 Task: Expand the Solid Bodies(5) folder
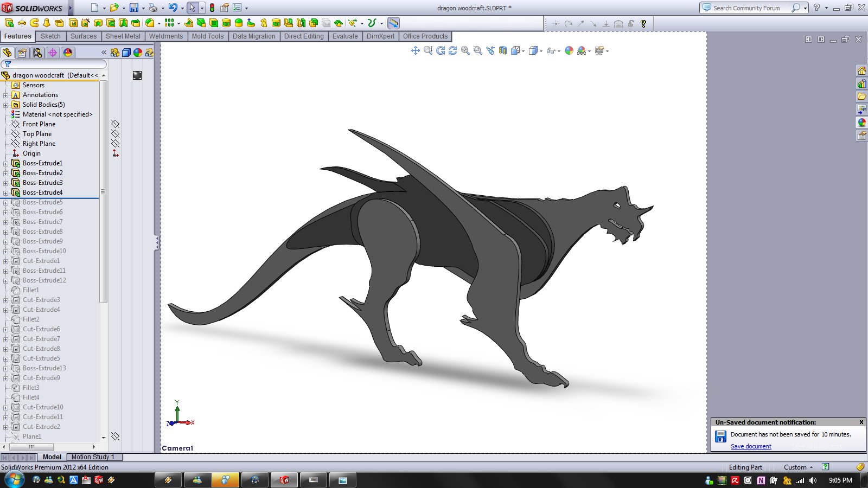click(6, 105)
